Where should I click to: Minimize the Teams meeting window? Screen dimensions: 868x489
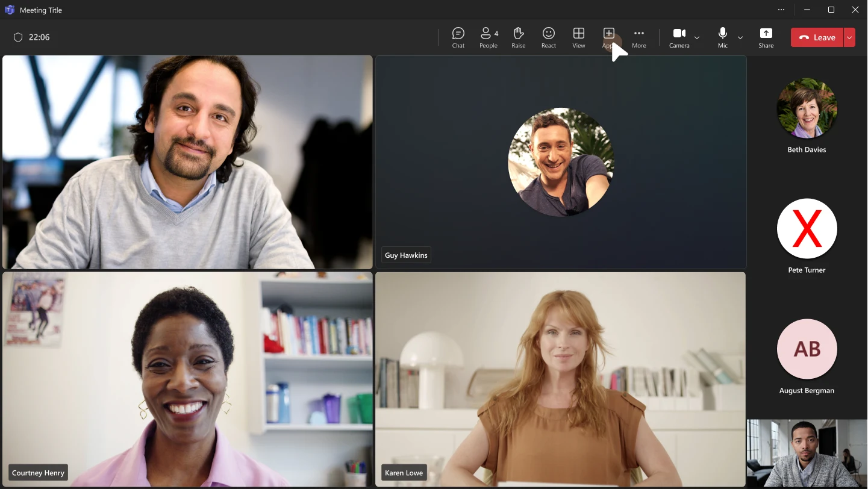(807, 10)
